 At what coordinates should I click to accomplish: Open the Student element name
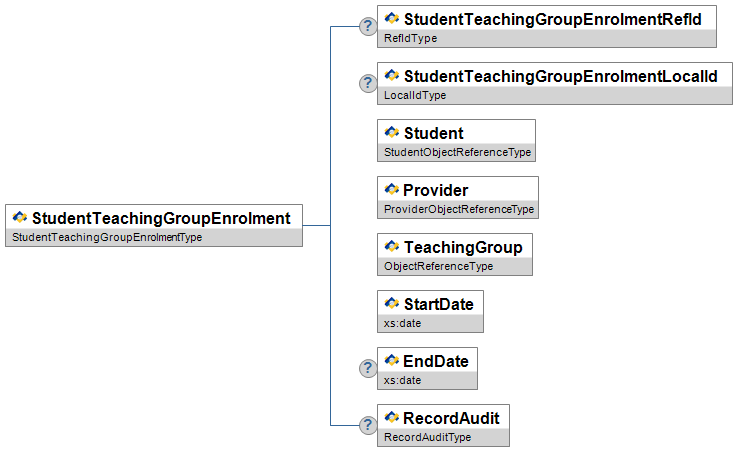click(433, 133)
